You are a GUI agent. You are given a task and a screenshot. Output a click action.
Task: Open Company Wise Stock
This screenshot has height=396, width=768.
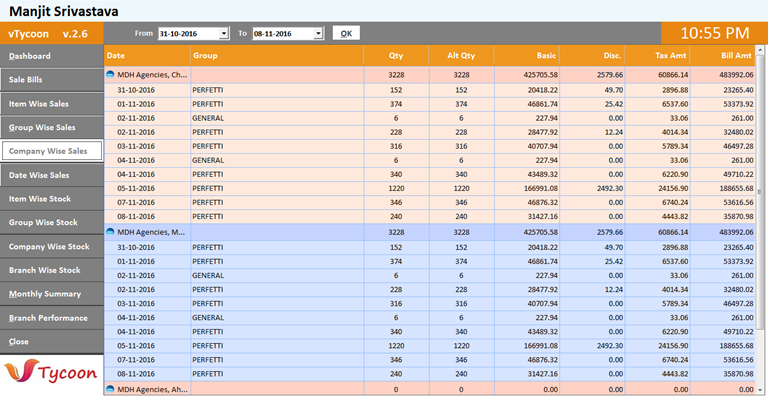coord(51,247)
